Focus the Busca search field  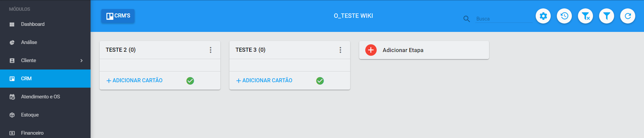[x=504, y=19]
